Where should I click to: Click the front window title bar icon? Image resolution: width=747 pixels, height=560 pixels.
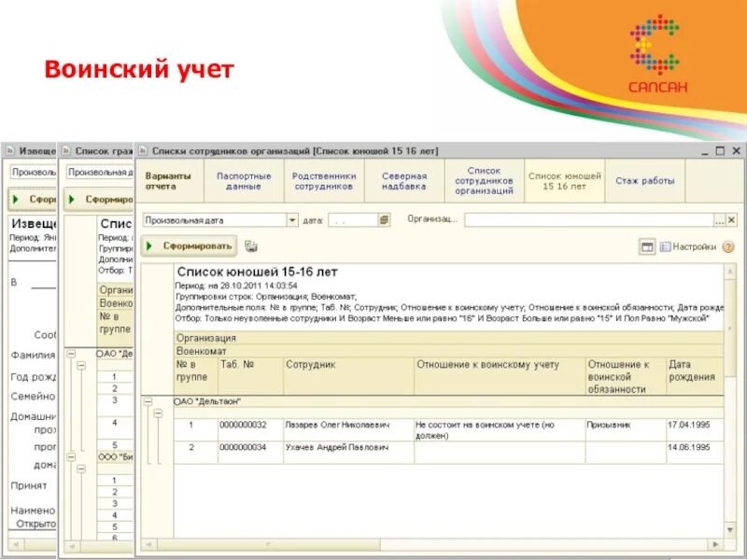click(x=143, y=151)
